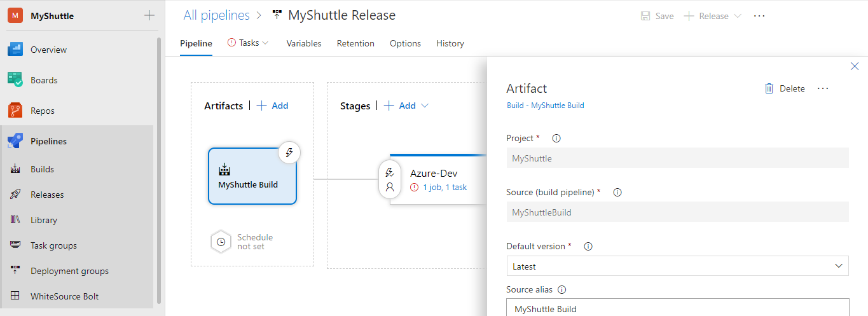This screenshot has height=316, width=868.
Task: Show info for Source alias
Action: (x=561, y=289)
